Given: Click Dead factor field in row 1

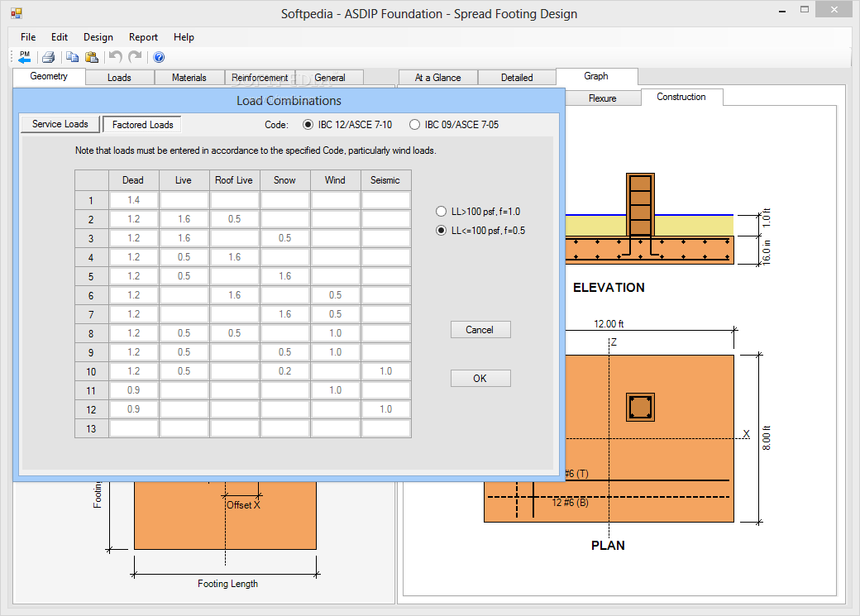Looking at the screenshot, I should click(x=134, y=200).
